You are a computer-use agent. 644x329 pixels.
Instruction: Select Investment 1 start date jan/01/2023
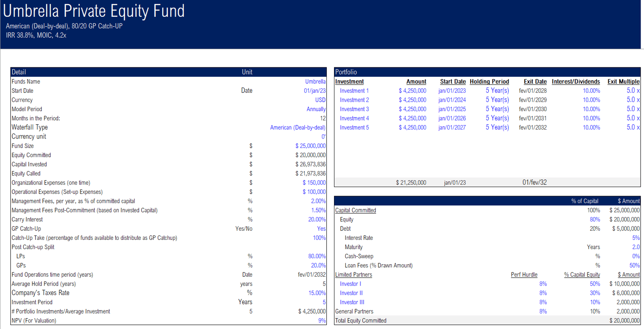click(452, 91)
